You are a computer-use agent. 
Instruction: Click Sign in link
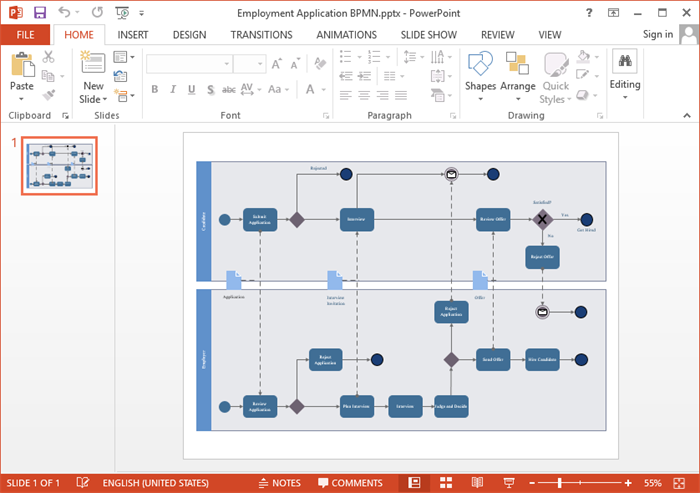click(657, 34)
